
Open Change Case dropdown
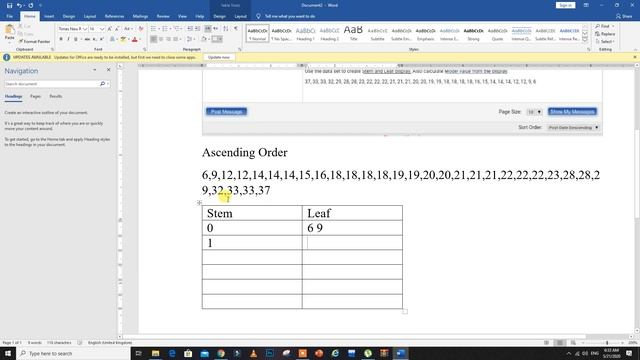pyautogui.click(x=128, y=29)
